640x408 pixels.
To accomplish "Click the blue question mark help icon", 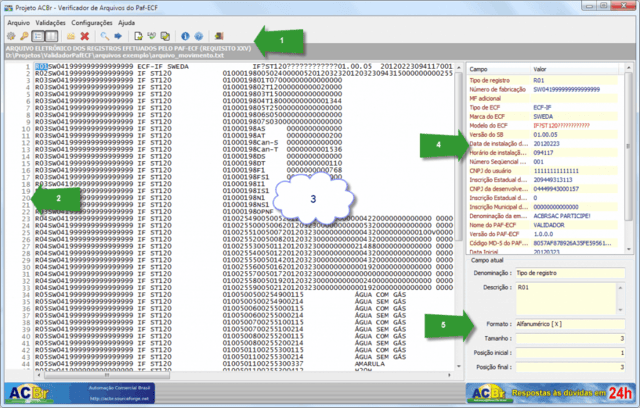I will pyautogui.click(x=199, y=36).
